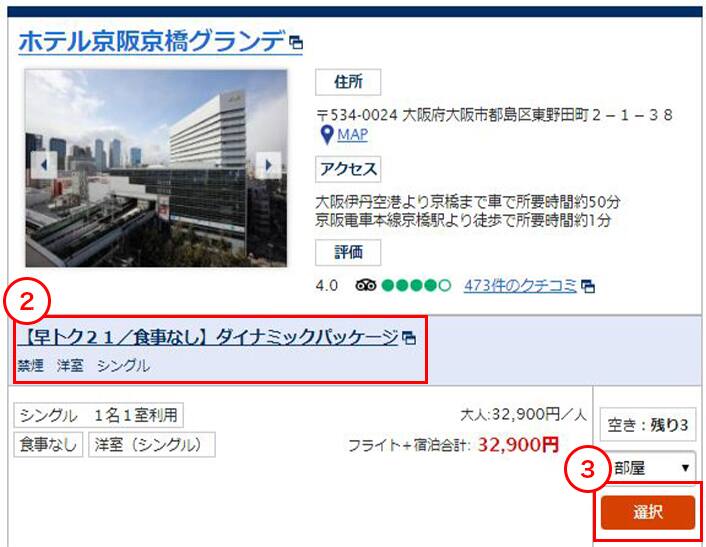Click the green rating circles
The height and width of the screenshot is (547, 706).
416,285
